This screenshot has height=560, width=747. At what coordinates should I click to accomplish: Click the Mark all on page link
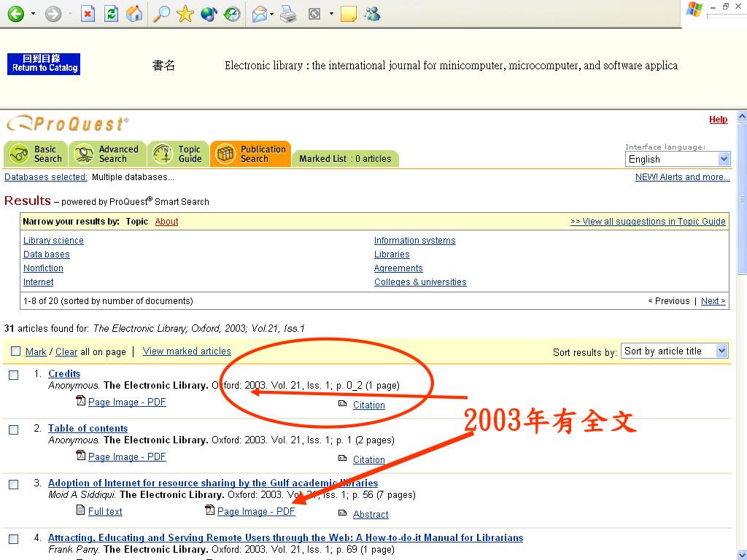click(x=36, y=352)
